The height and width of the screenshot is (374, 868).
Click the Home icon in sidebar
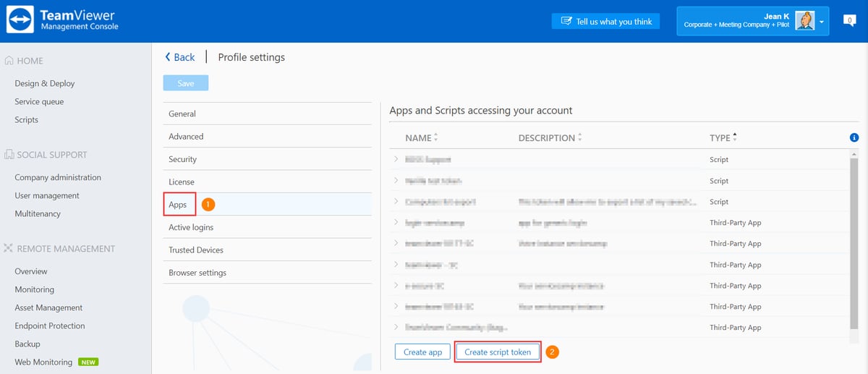9,61
